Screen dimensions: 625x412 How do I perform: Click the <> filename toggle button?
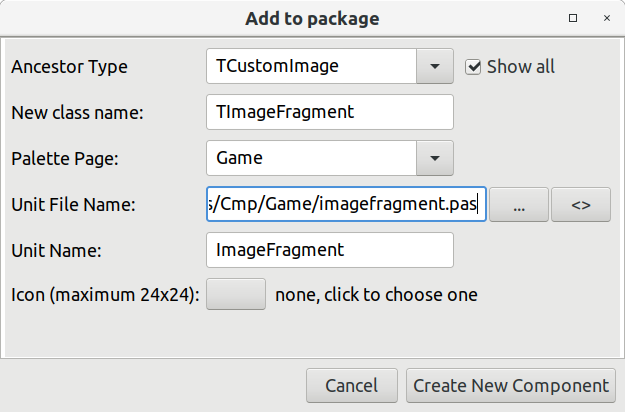tap(581, 204)
